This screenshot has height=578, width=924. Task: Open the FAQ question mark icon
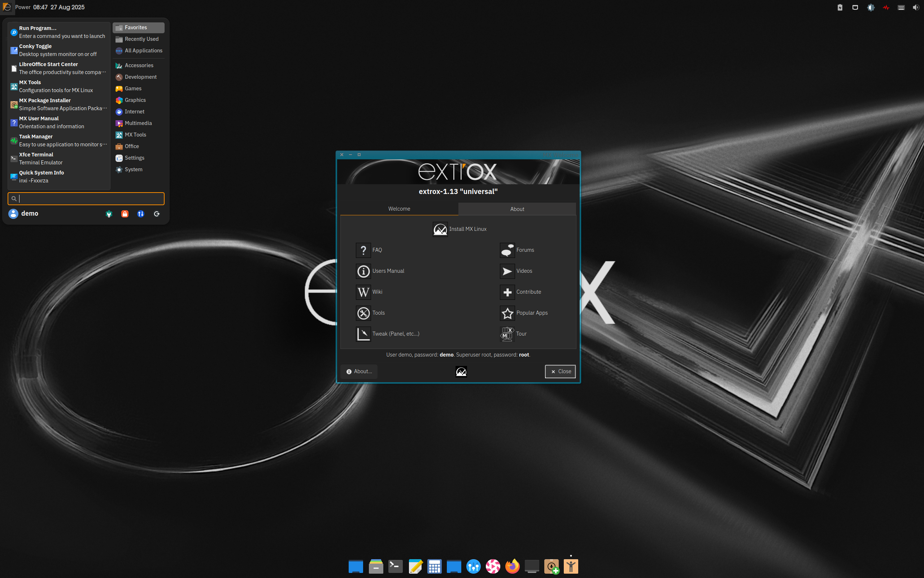(x=363, y=250)
